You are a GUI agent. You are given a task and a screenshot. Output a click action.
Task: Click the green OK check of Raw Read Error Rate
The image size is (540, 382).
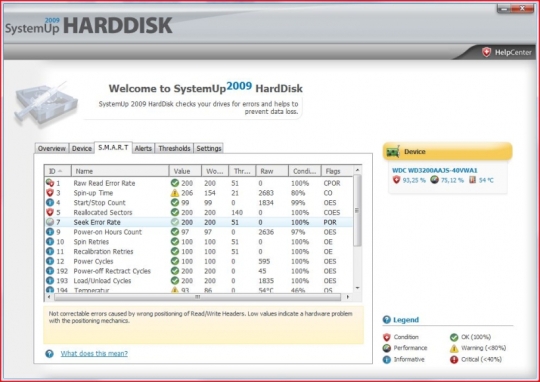point(175,183)
